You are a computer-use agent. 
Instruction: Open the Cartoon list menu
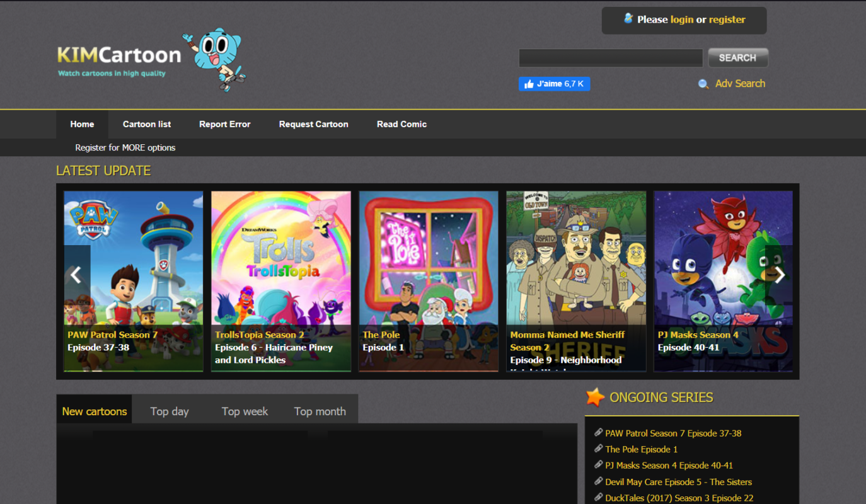(147, 124)
